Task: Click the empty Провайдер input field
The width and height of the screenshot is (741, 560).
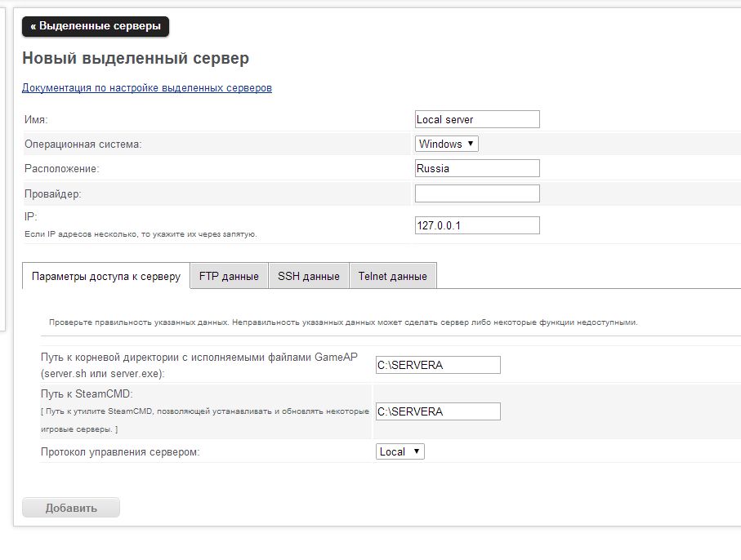Action: point(477,193)
